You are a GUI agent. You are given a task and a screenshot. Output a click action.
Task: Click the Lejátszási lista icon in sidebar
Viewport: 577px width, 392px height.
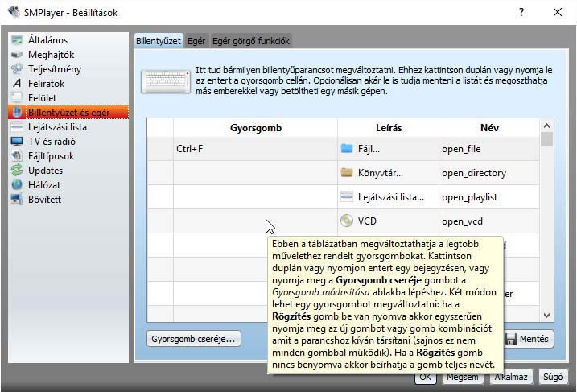coord(17,127)
